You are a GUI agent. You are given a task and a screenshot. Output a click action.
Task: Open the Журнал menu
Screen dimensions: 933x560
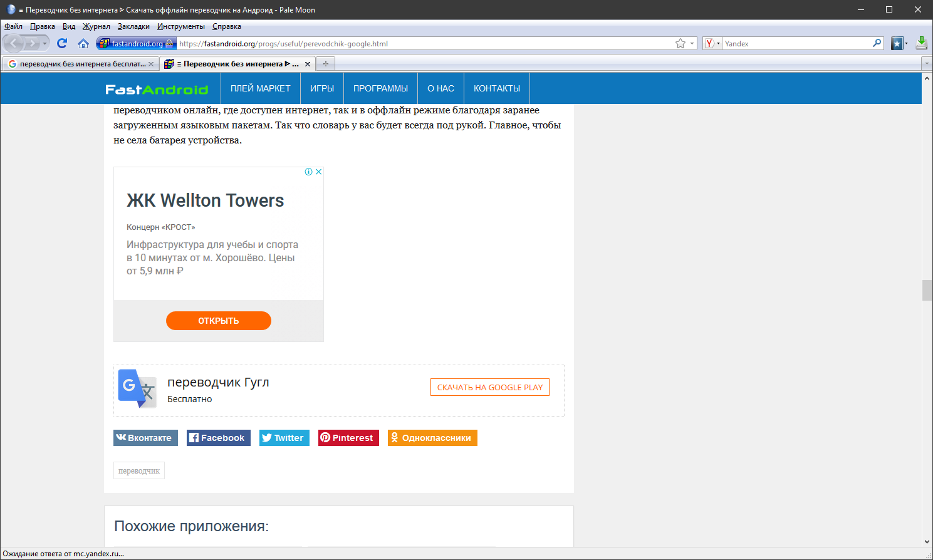click(x=96, y=26)
